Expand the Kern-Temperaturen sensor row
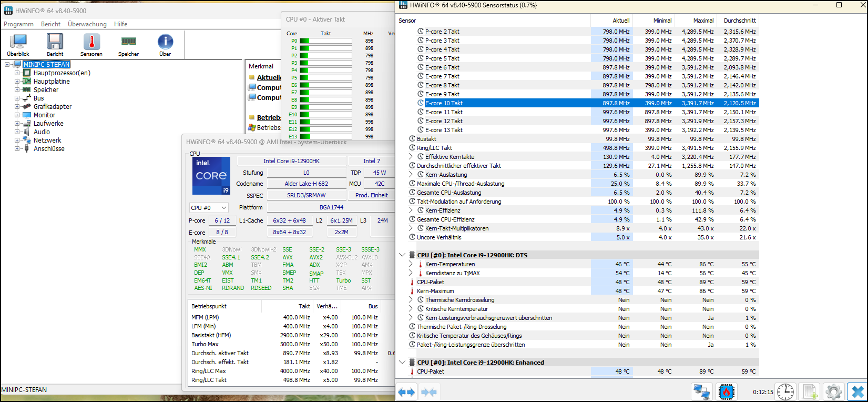 [411, 264]
